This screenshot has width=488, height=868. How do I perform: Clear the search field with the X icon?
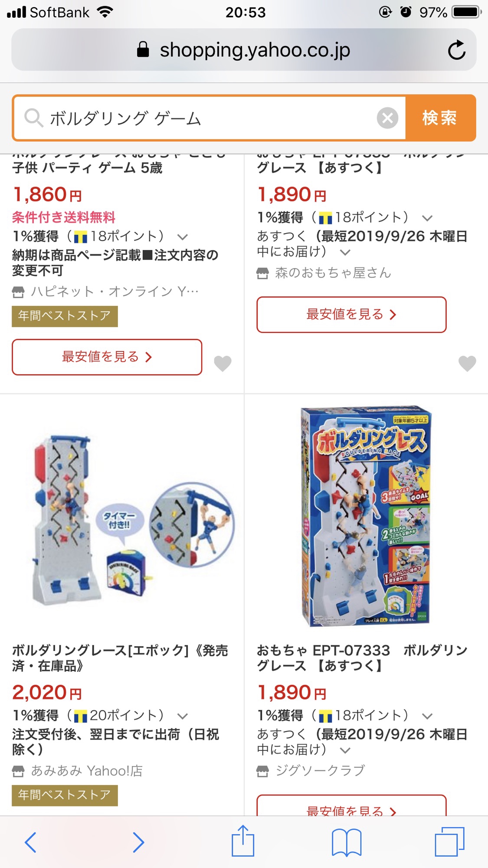click(387, 118)
